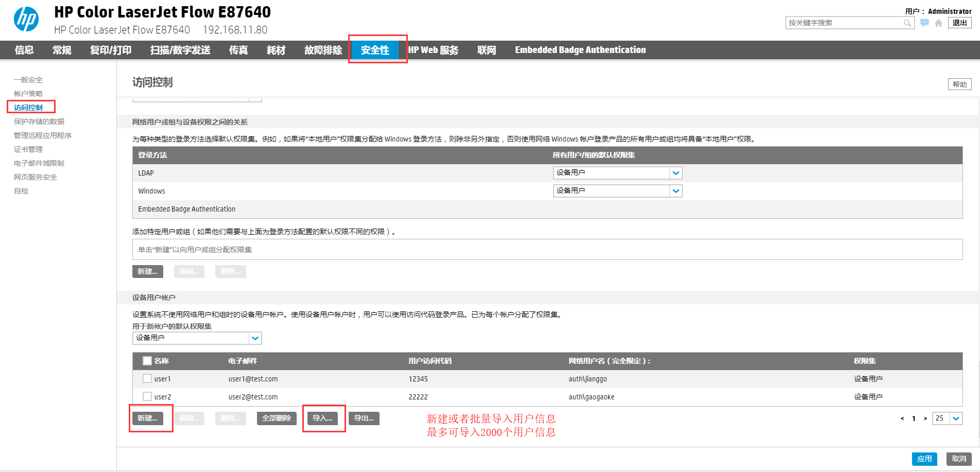
Task: Click the 电子邮件 column header
Action: point(243,361)
